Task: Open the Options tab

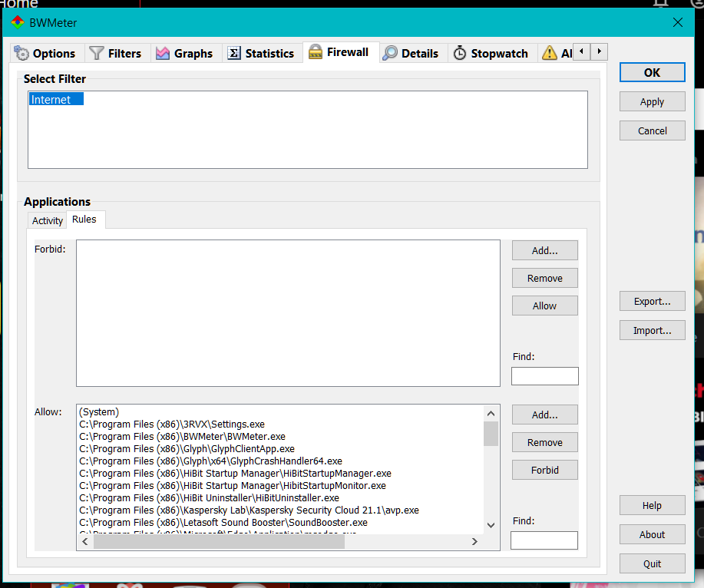Action: 47,53
